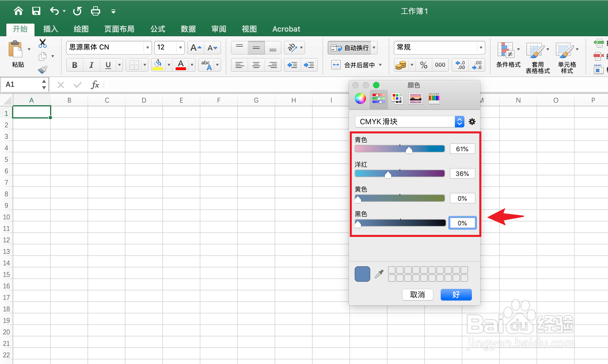The width and height of the screenshot is (608, 364).
Task: Click the Format Painter brush icon
Action: [x=42, y=70]
